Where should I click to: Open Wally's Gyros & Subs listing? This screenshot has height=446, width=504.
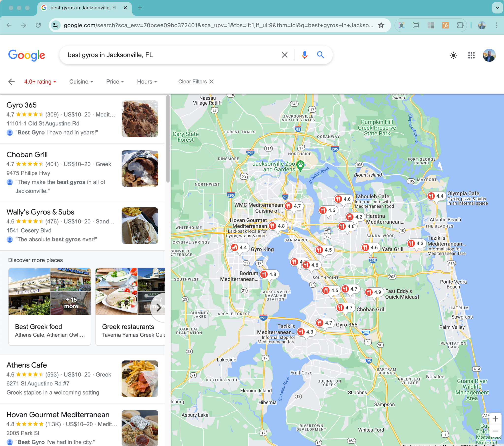82,226
